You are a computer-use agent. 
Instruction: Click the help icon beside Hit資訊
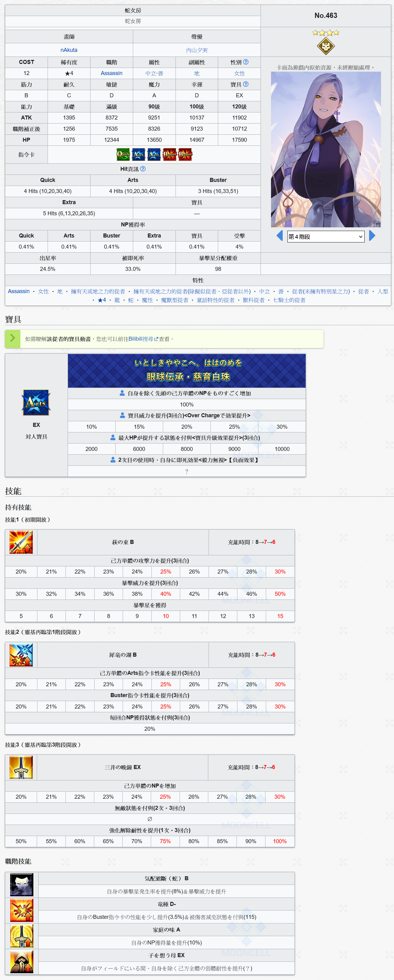click(143, 169)
